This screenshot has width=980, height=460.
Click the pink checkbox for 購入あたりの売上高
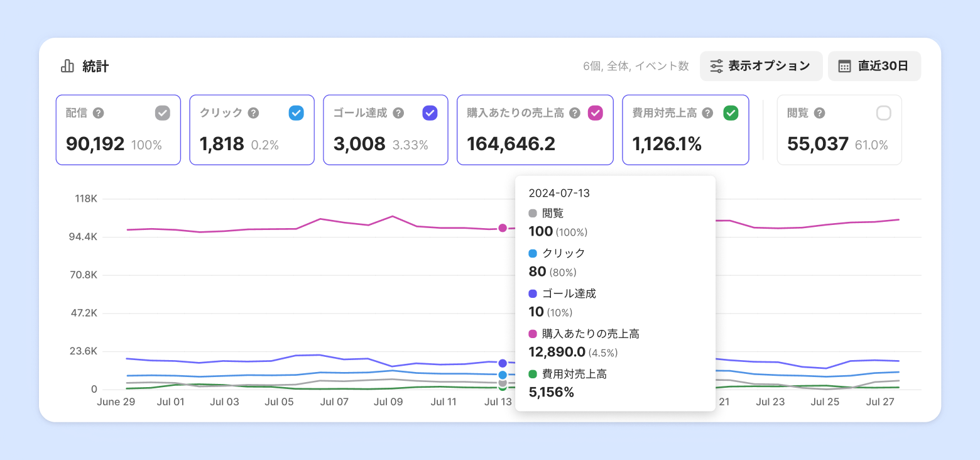(x=596, y=113)
